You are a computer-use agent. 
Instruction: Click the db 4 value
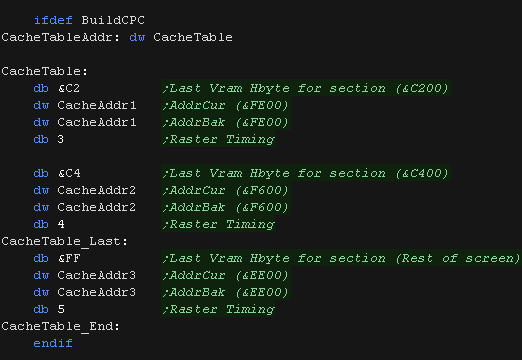(61, 224)
